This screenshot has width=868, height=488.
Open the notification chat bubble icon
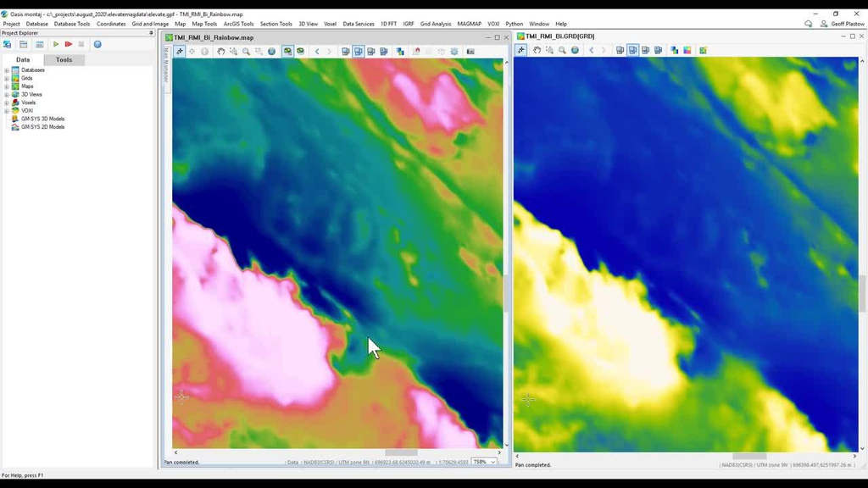(x=808, y=24)
